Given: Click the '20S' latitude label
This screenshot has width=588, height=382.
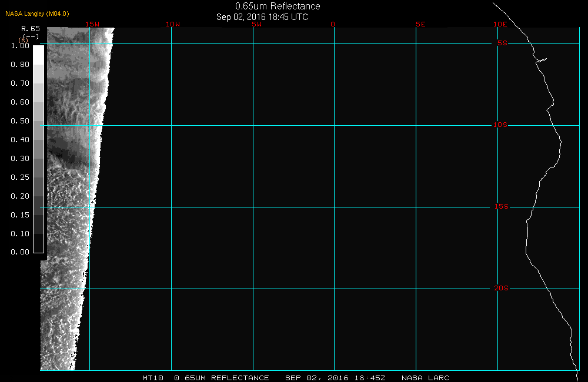Looking at the screenshot, I should pyautogui.click(x=502, y=289).
